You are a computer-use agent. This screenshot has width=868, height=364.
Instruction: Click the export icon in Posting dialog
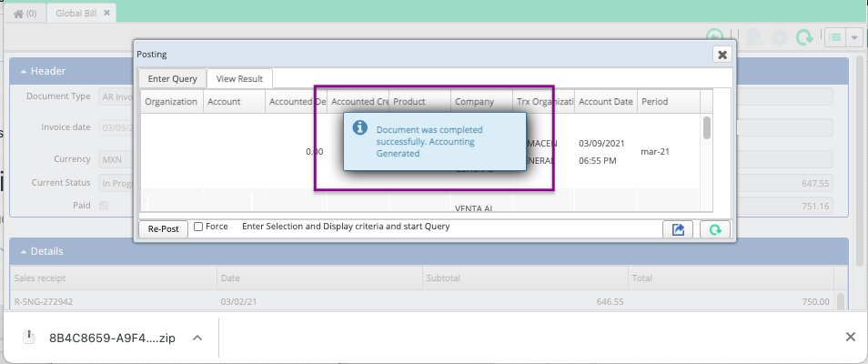(x=678, y=229)
